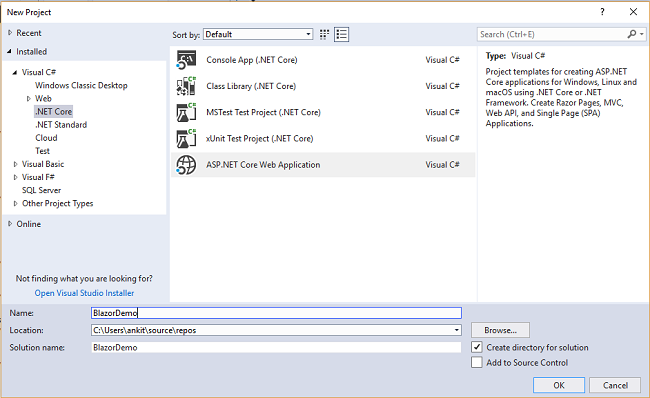650x398 pixels.
Task: Enable Add to Source Control checkbox
Action: [477, 362]
